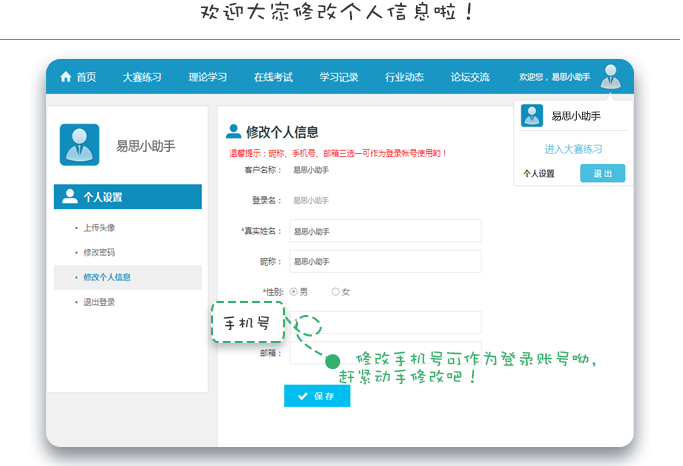Click into the mobile number input field
Screen dimensions: 683x466
[x=385, y=322]
